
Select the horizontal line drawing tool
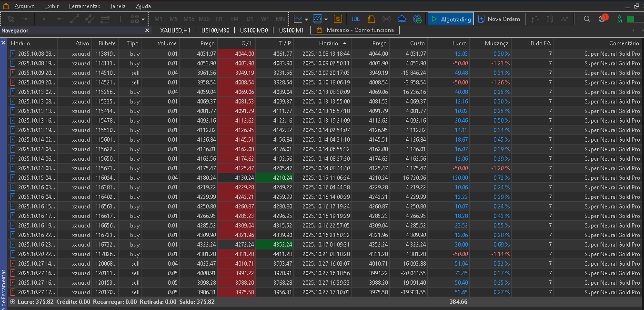pyautogui.click(x=59, y=19)
